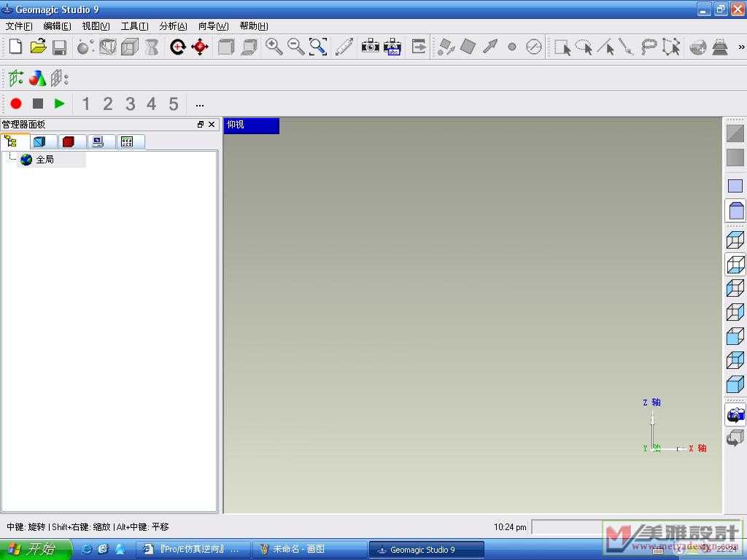This screenshot has width=747, height=560.
Task: Run macro slot 1
Action: pyautogui.click(x=86, y=104)
